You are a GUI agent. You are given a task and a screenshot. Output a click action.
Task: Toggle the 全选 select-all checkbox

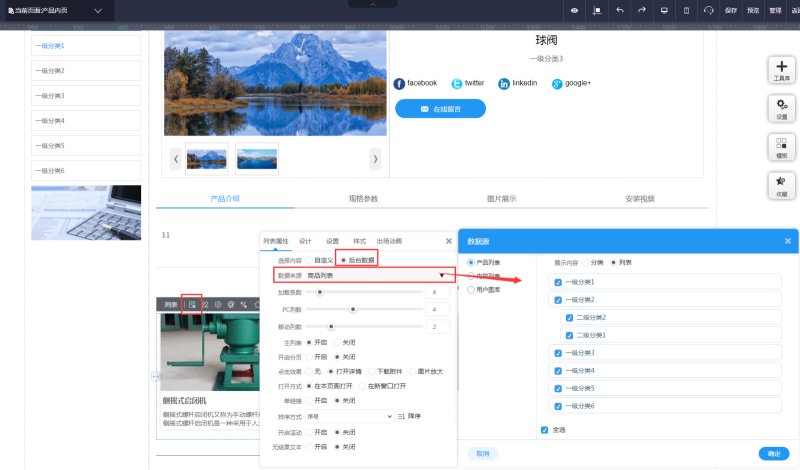pyautogui.click(x=544, y=430)
